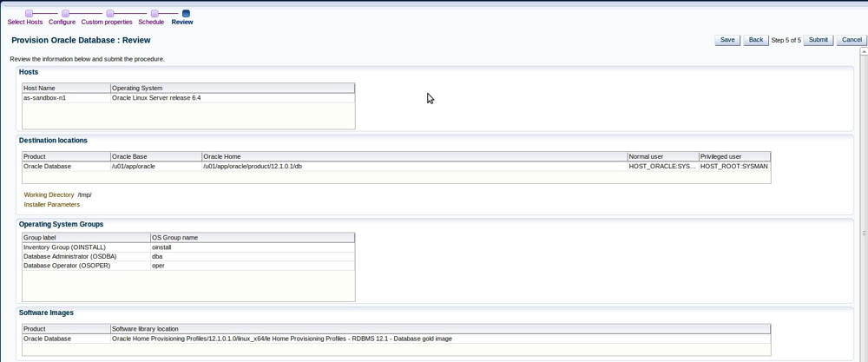Go back to the previous step
Viewport: 868px width, 362px height.
click(x=756, y=40)
